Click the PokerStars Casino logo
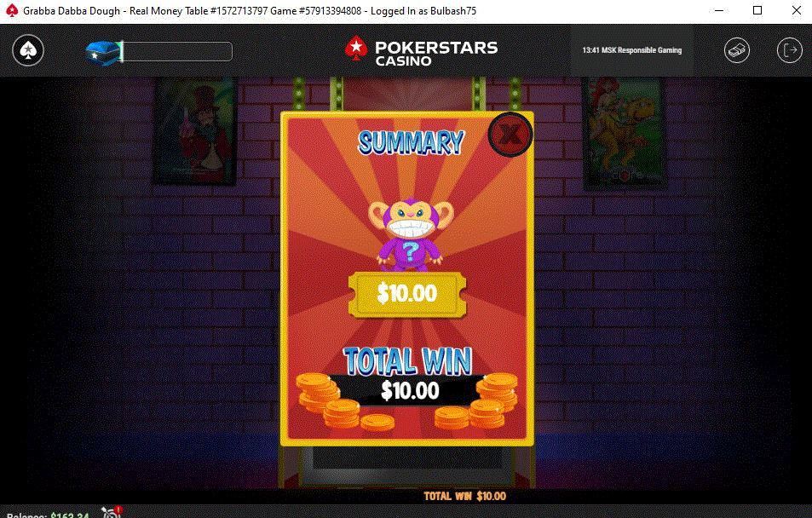This screenshot has height=518, width=812. click(x=421, y=51)
